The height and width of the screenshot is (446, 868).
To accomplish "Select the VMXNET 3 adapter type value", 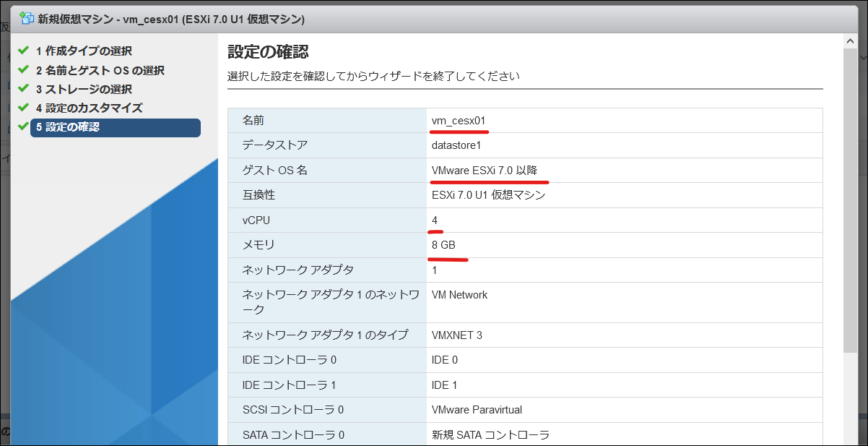I will 456,335.
